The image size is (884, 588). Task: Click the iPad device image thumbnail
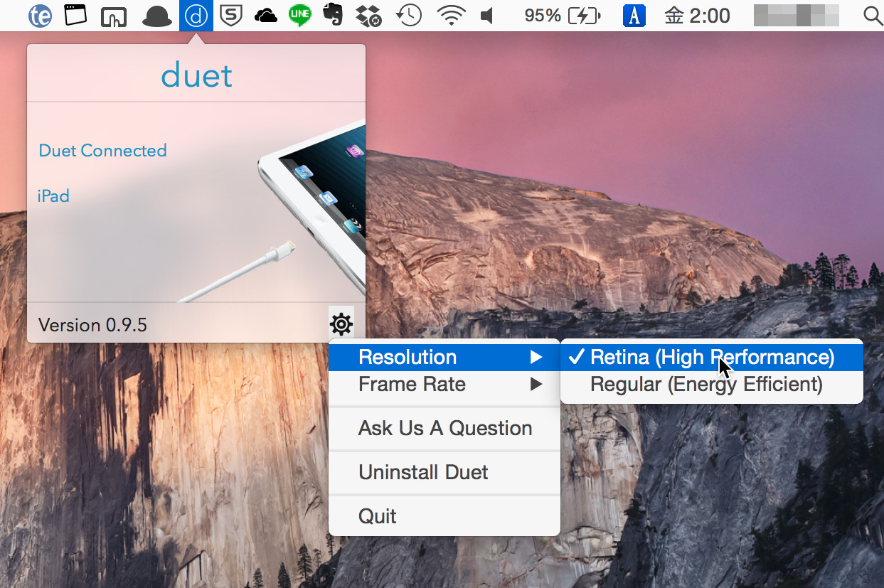313,213
